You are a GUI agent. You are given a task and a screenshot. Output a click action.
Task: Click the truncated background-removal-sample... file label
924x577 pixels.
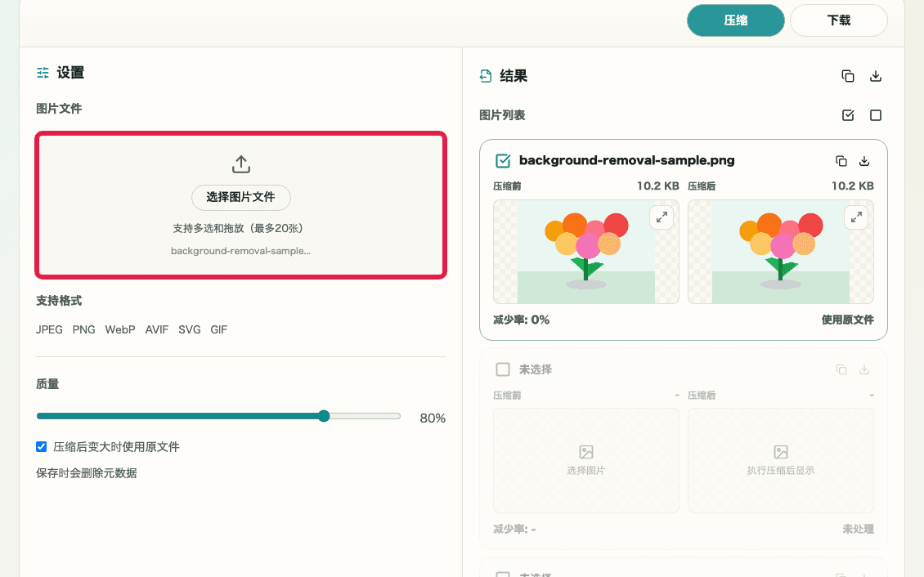(240, 251)
